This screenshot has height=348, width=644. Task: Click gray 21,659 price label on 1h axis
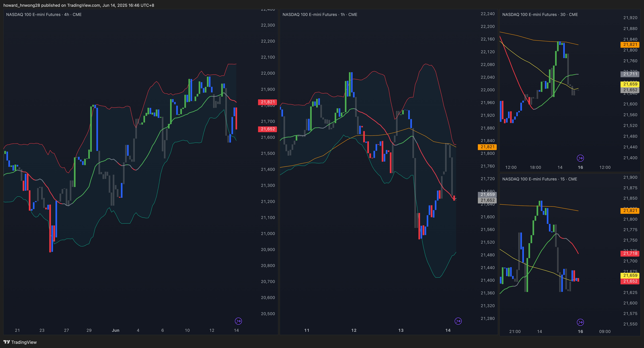[487, 194]
